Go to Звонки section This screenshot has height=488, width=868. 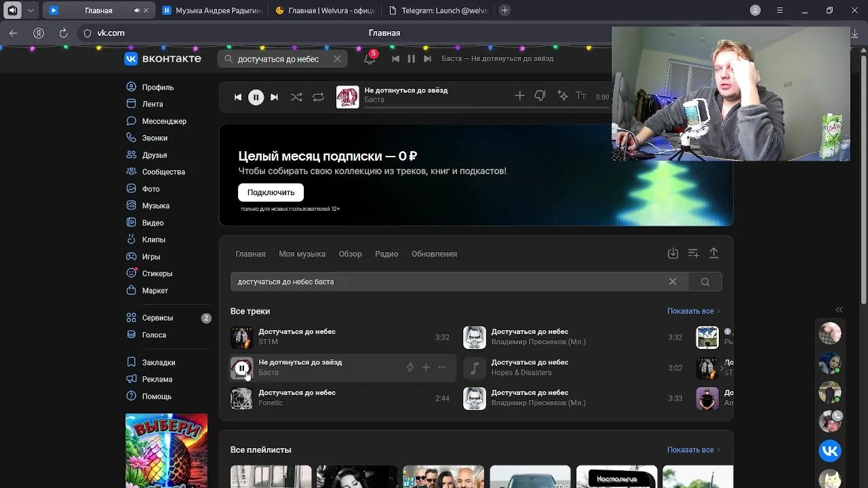146,138
